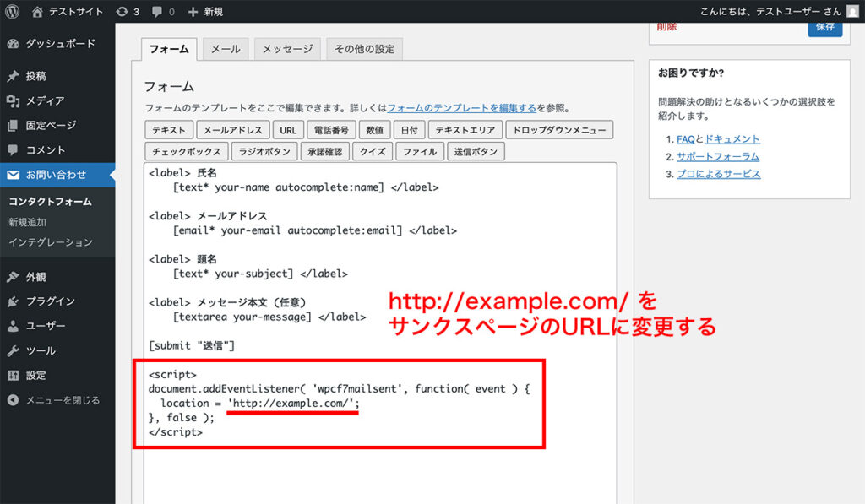865x504 pixels.
Task: Click the 設定 settings icon
Action: pyautogui.click(x=13, y=376)
